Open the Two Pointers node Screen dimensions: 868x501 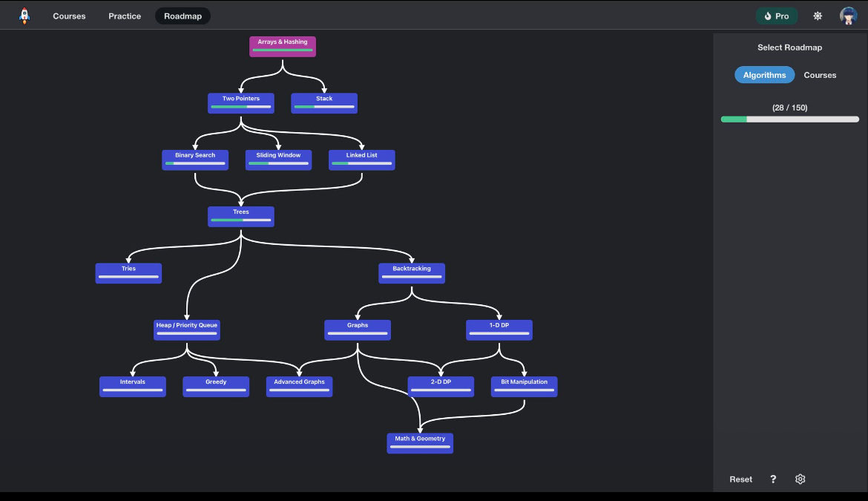(x=241, y=103)
